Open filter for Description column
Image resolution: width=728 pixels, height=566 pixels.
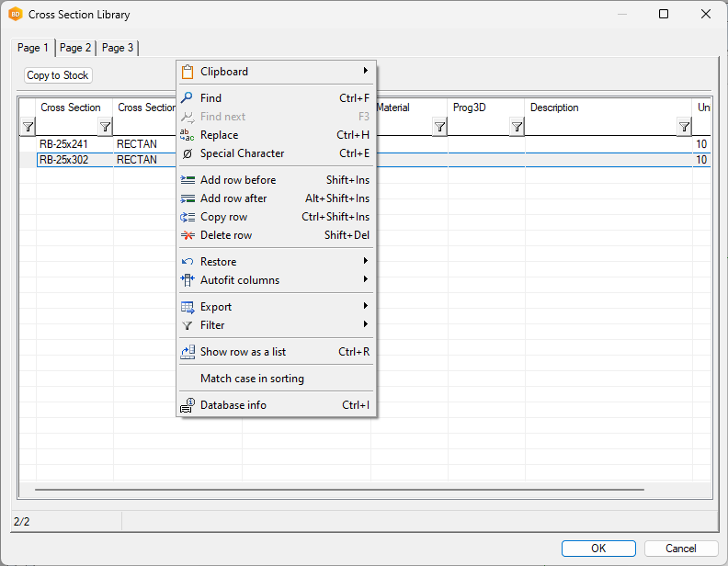click(684, 127)
